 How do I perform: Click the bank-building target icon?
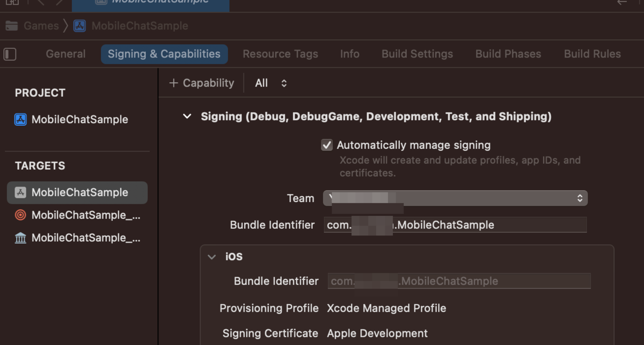(20, 238)
